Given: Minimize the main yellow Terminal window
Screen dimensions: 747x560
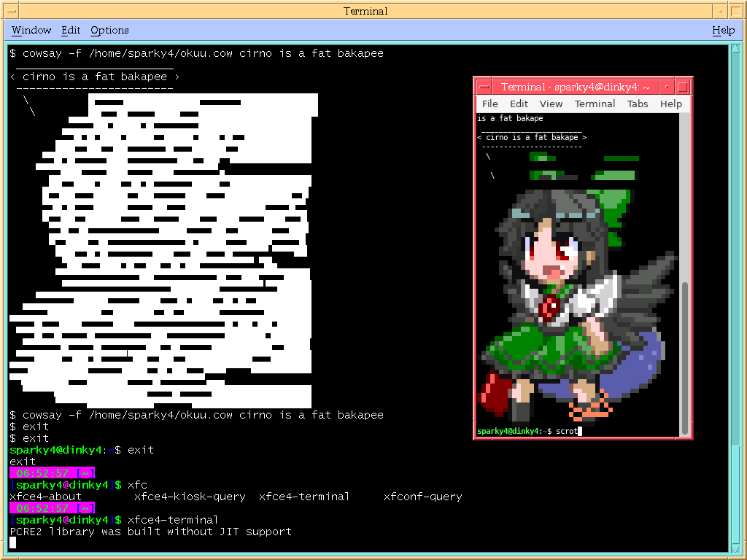Looking at the screenshot, I should [719, 11].
